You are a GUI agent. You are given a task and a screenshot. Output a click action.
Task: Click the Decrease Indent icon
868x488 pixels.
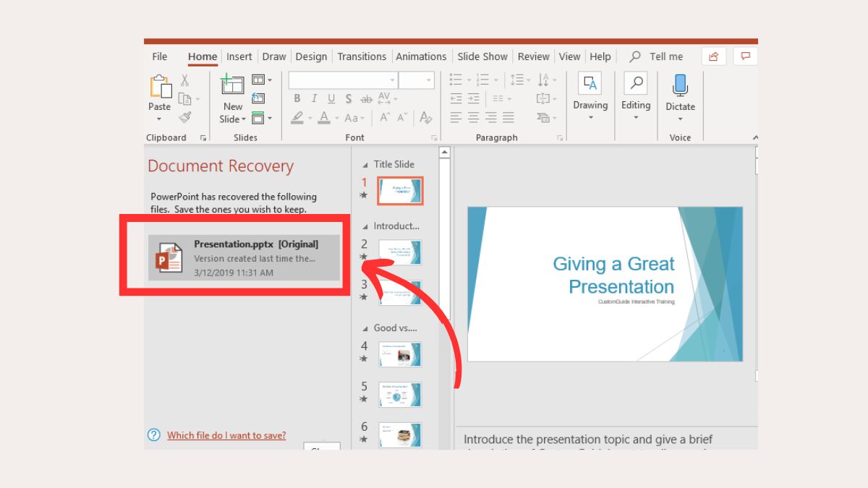click(456, 98)
